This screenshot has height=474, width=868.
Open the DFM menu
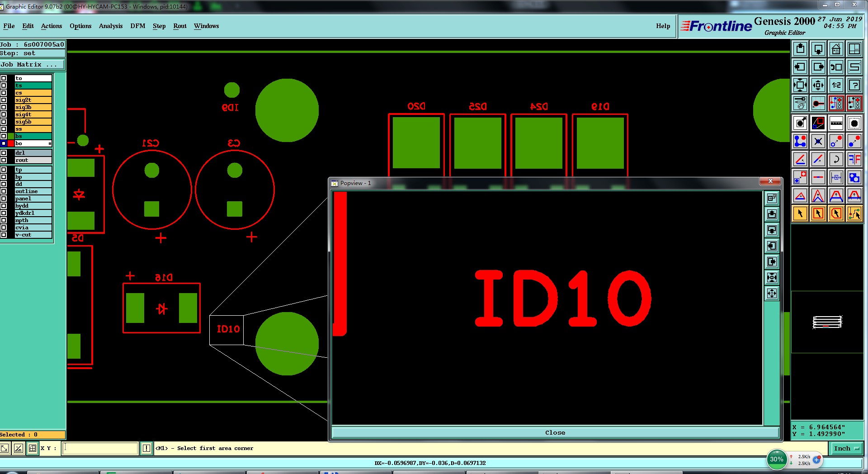138,26
